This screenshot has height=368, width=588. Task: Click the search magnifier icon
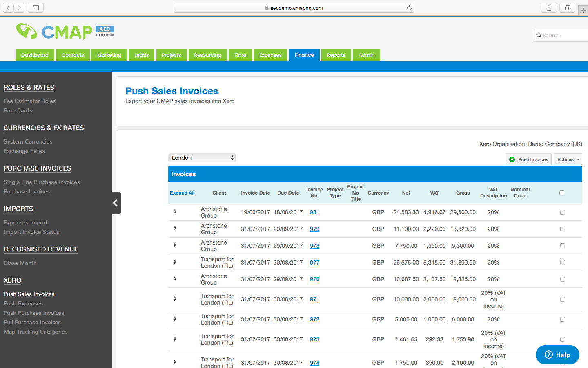(x=539, y=35)
